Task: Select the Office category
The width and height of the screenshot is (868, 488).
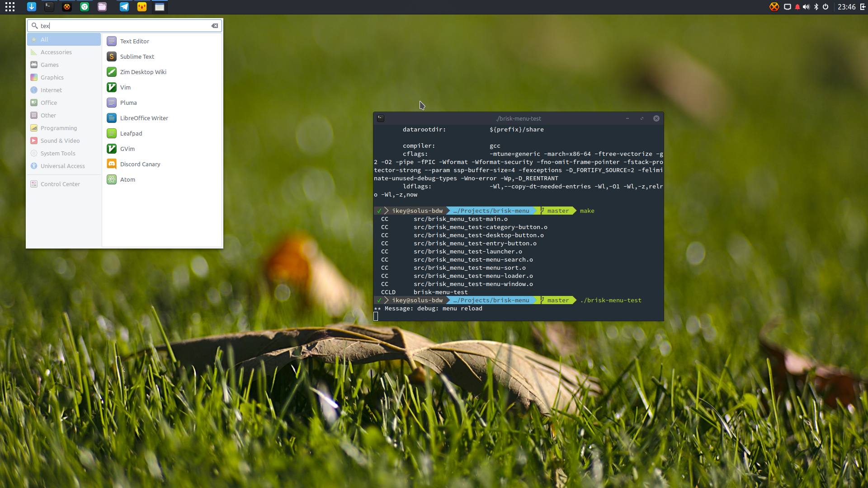Action: (x=64, y=103)
